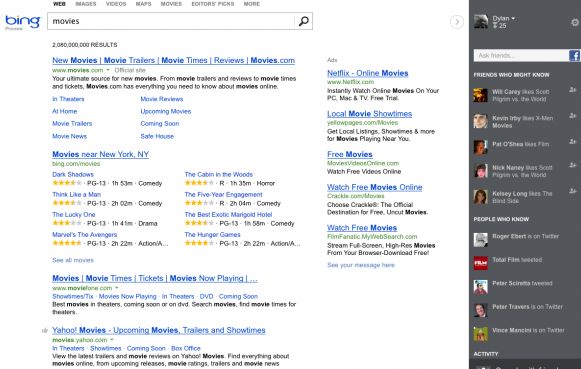Collapse sidebar with the circular arrow button

tap(457, 22)
